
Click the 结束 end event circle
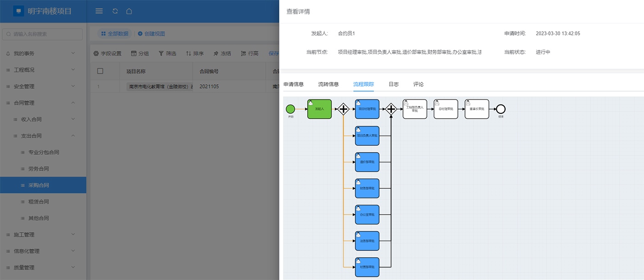pos(501,109)
